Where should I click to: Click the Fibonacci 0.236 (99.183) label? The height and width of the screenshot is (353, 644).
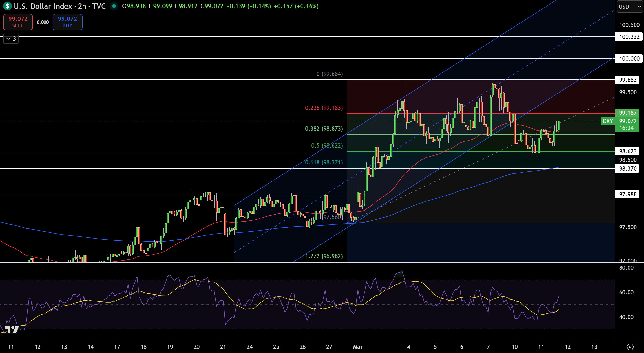click(324, 108)
